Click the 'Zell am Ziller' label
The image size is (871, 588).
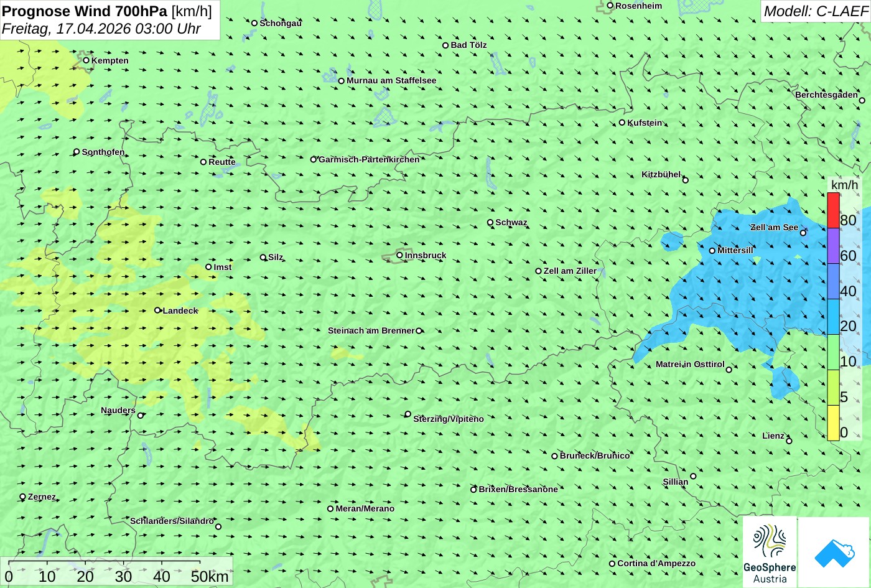[570, 271]
